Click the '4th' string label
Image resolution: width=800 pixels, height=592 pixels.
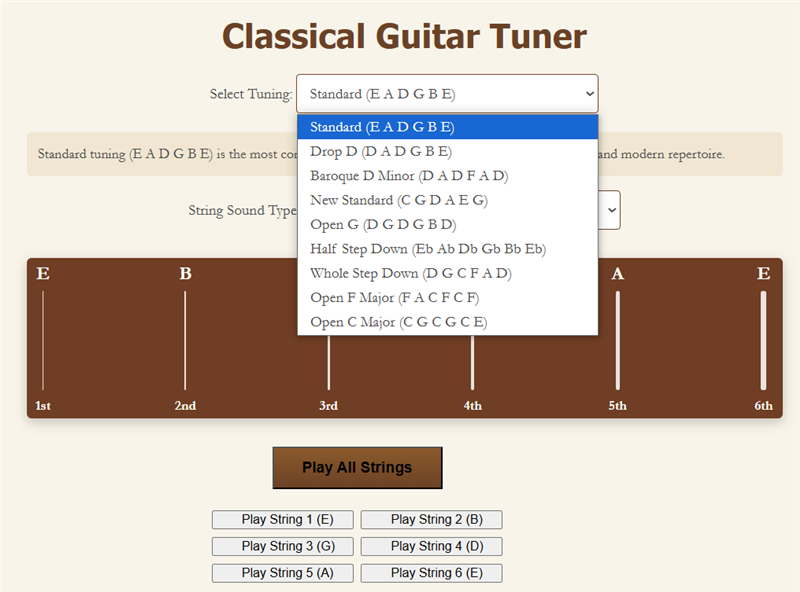(x=472, y=406)
